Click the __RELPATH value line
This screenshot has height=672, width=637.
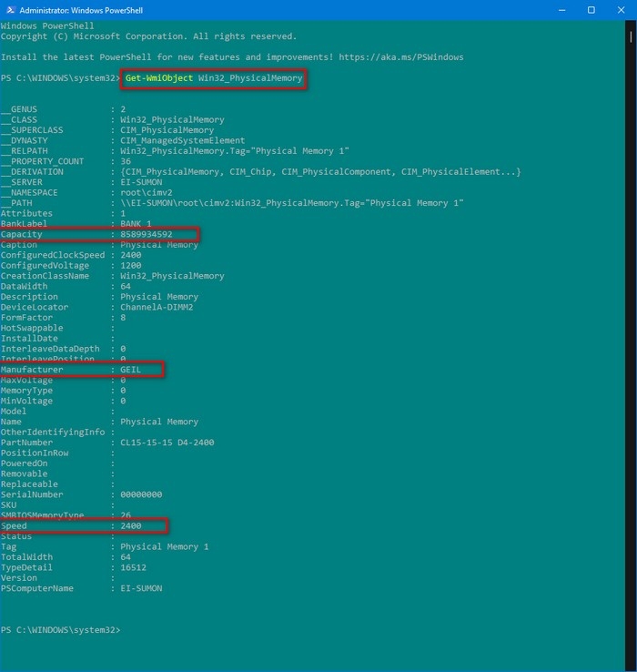click(x=234, y=151)
